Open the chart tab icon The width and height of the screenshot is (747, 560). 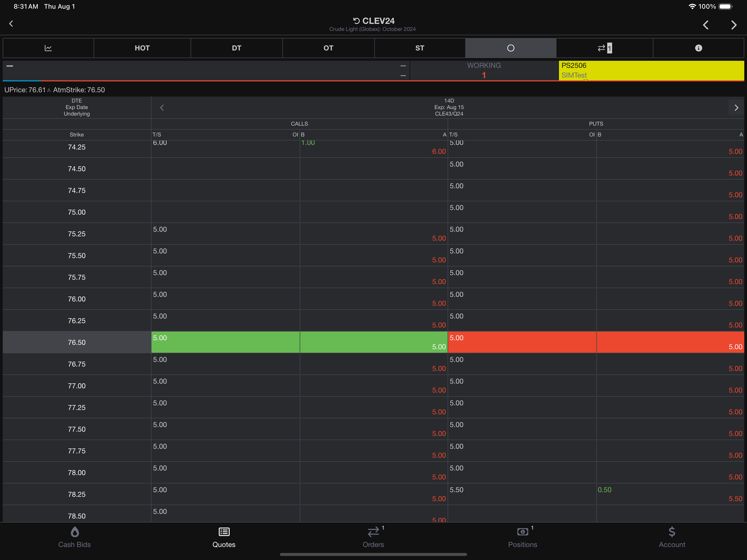coord(48,48)
